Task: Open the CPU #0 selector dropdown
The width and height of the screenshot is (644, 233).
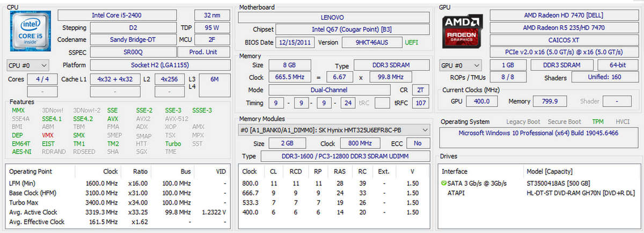Action: click(28, 65)
